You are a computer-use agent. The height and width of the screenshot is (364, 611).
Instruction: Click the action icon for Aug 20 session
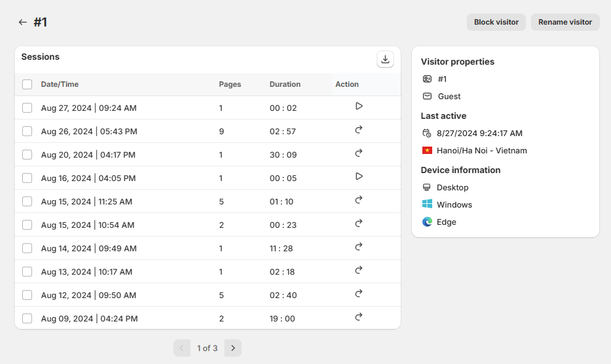(x=359, y=153)
